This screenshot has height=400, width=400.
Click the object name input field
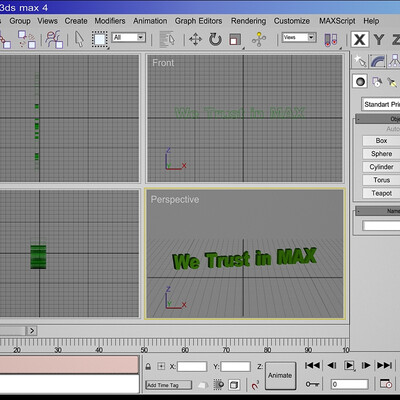[x=381, y=226]
